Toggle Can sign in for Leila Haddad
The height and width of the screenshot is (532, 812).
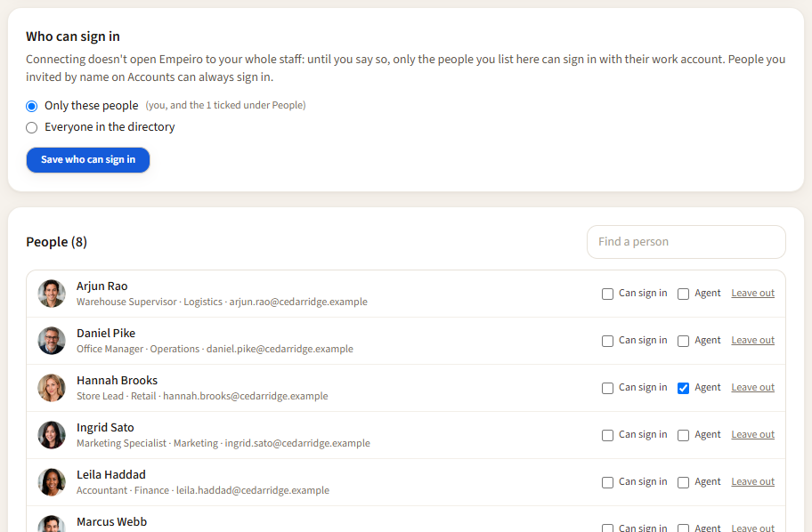(607, 482)
